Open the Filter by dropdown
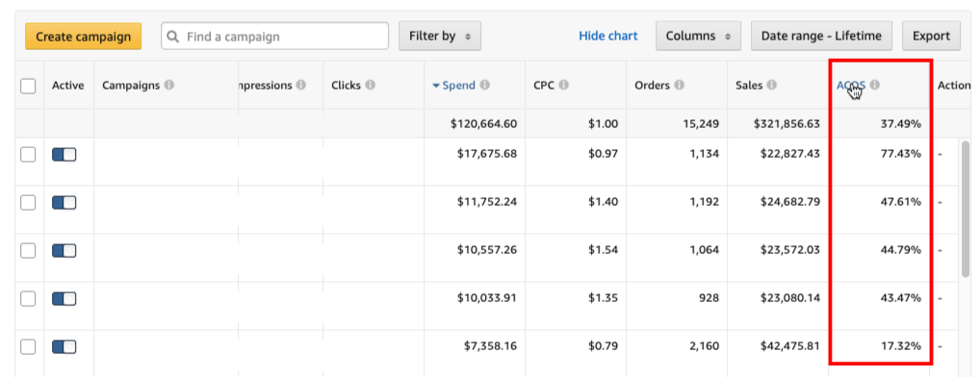980x377 pixels. (440, 37)
